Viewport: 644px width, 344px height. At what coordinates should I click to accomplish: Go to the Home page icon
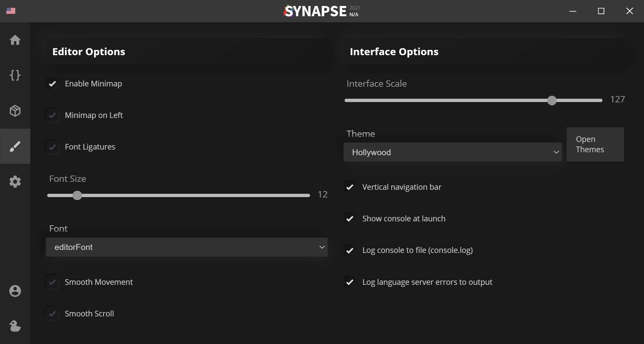pos(15,40)
